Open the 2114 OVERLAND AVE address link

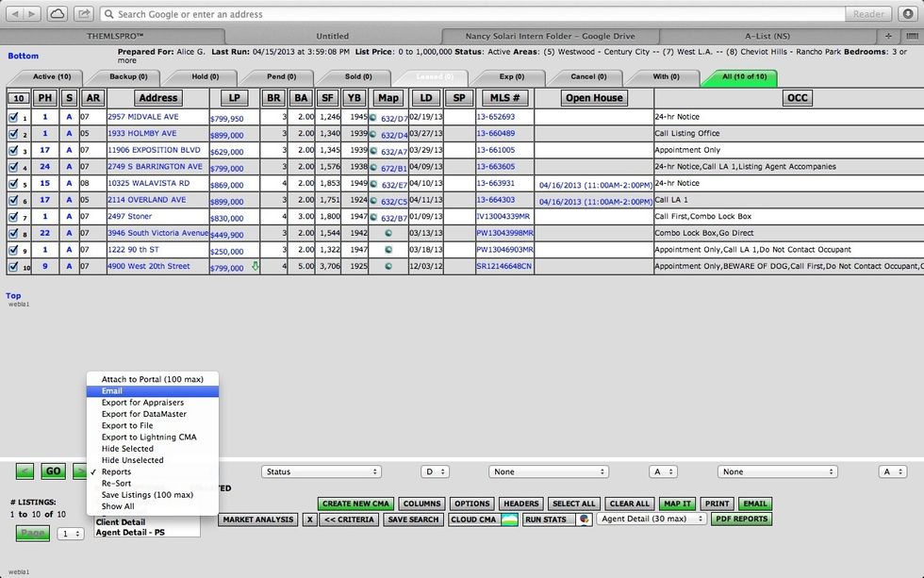click(147, 200)
